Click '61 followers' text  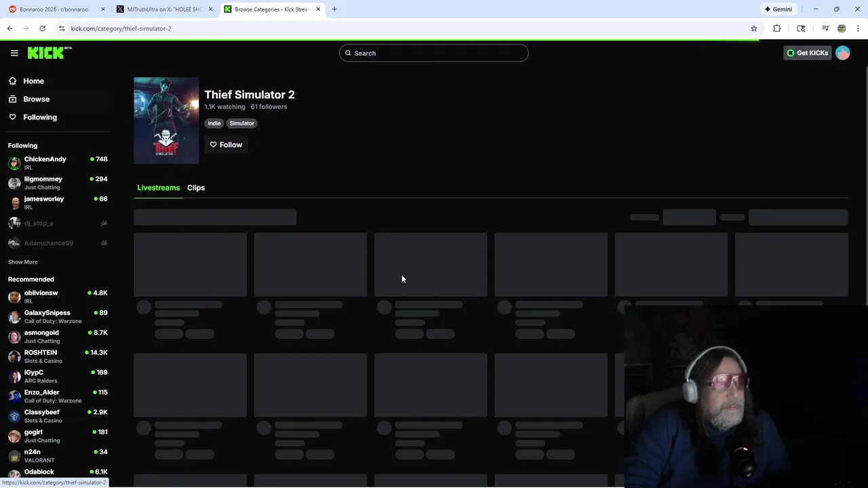(x=269, y=107)
